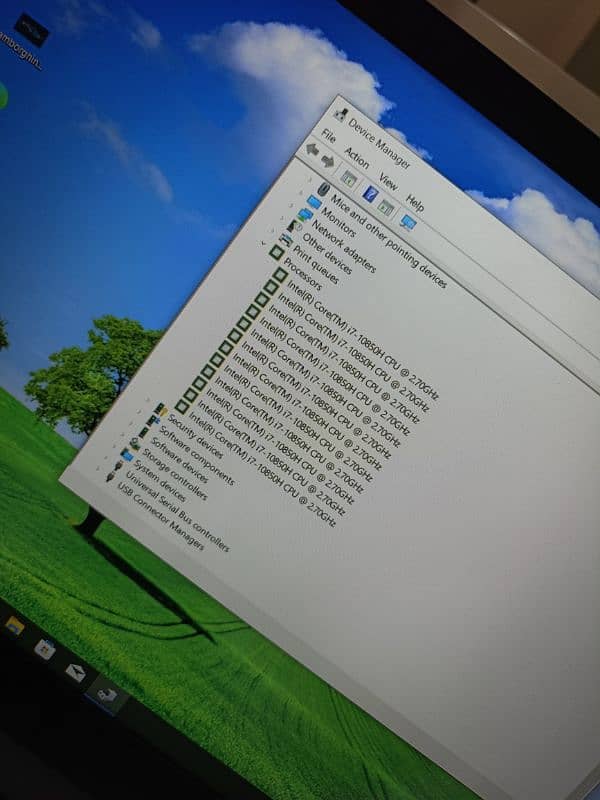
Task: Click the icon beside Storage controllers
Action: tap(135, 444)
